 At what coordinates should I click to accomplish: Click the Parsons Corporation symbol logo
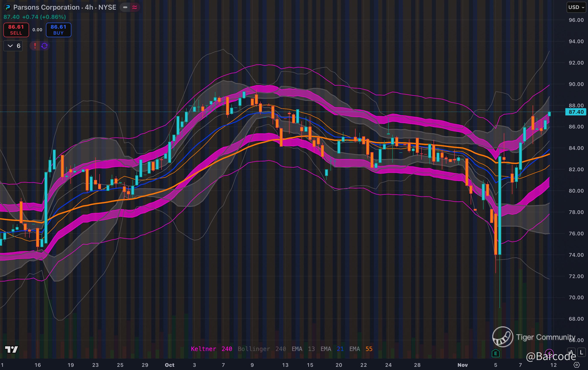(7, 7)
